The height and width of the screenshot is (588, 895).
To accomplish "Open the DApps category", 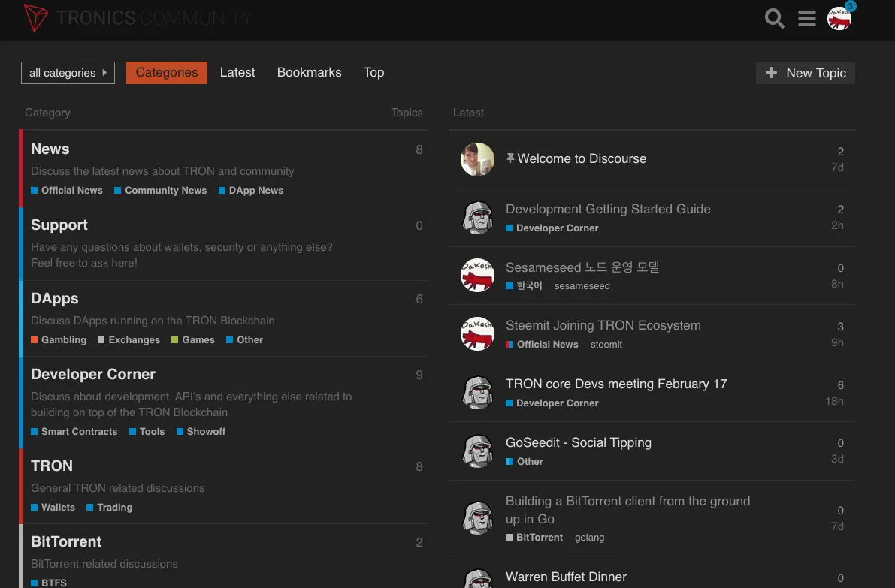I will (55, 298).
